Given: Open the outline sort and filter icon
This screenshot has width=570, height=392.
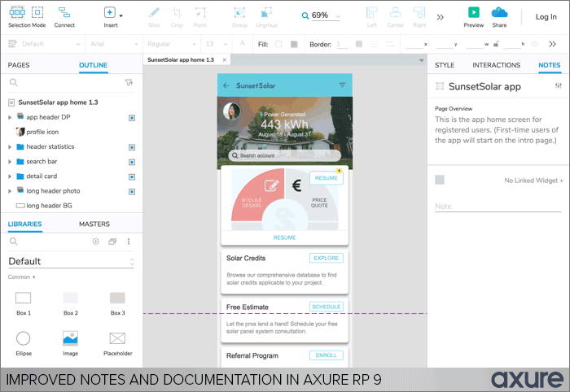Looking at the screenshot, I should [129, 82].
